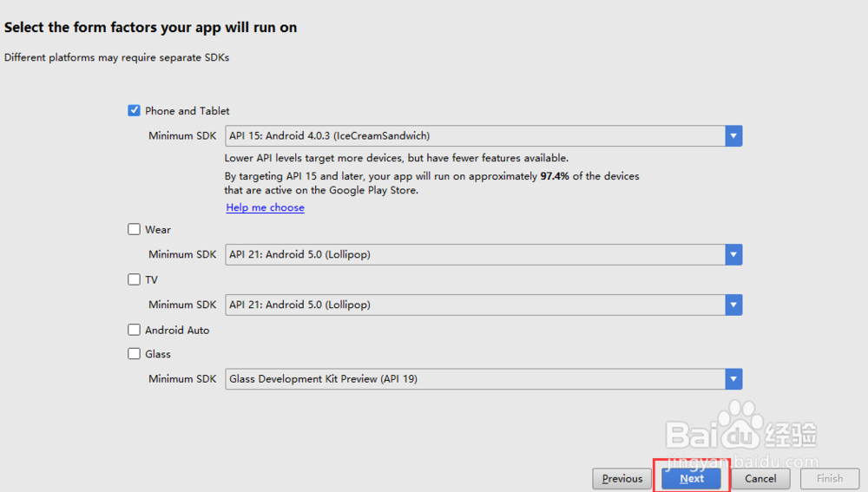Viewport: 868px width, 492px height.
Task: Open the Help me choose link
Action: 265,208
